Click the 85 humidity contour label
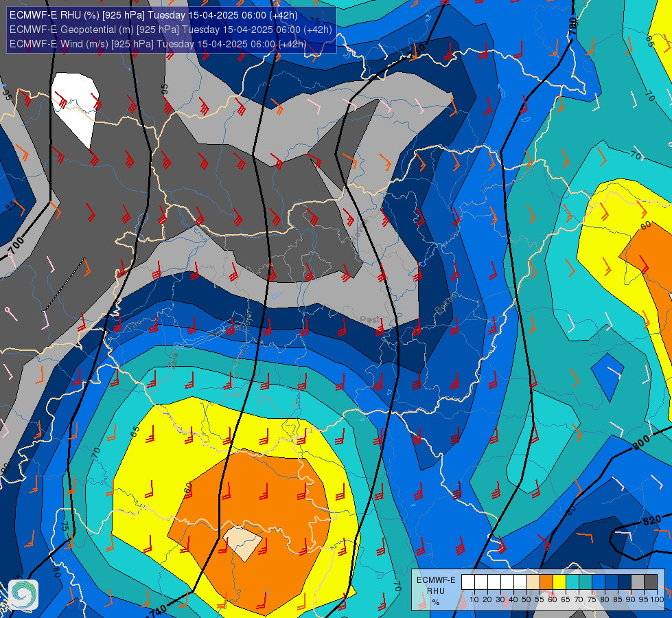 12,205
